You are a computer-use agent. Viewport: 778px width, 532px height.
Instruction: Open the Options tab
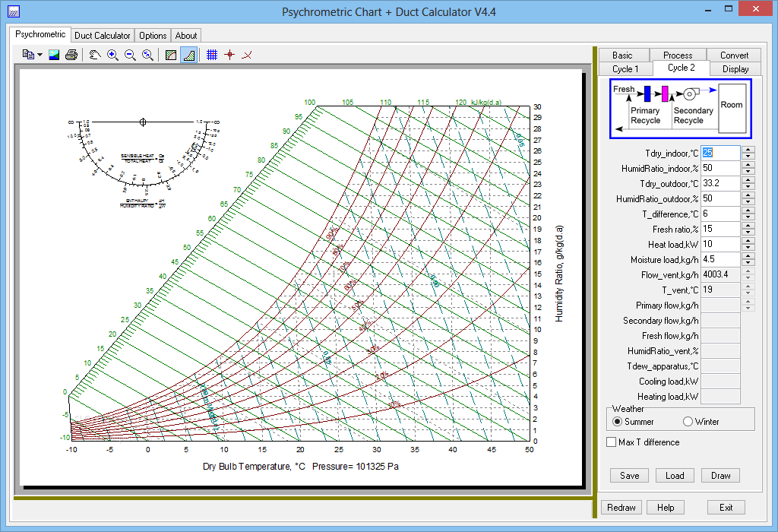[x=153, y=35]
